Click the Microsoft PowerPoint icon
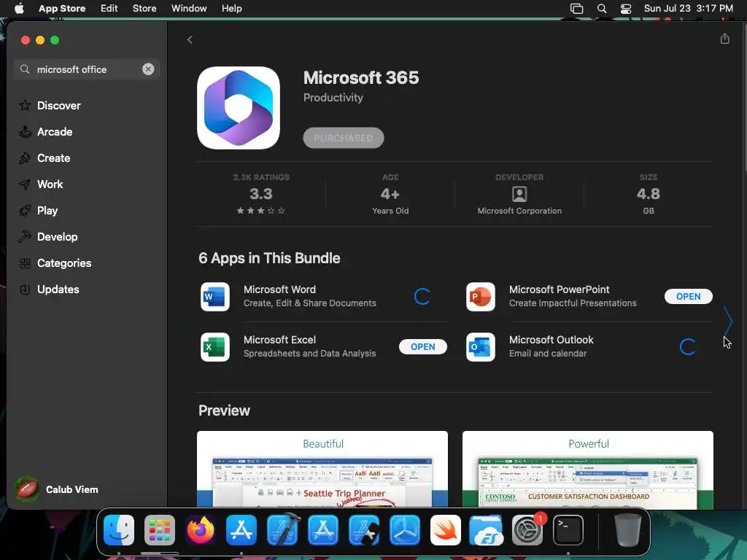The image size is (747, 560). (x=480, y=296)
